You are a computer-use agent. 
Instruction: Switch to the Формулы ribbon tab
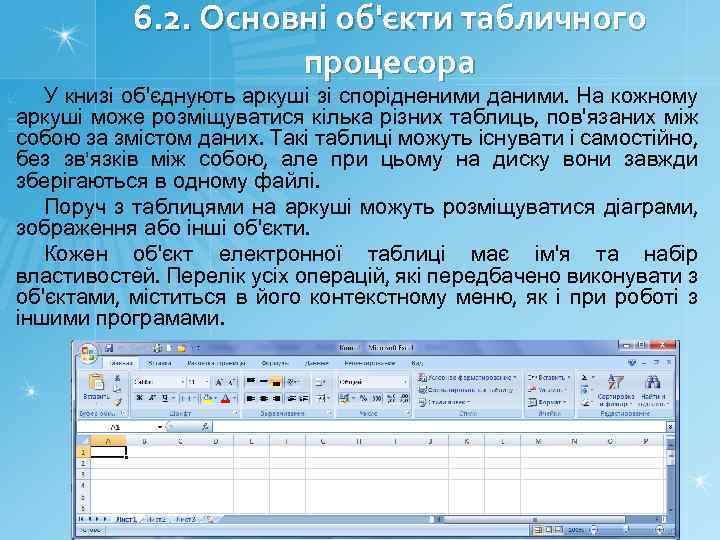pyautogui.click(x=275, y=363)
